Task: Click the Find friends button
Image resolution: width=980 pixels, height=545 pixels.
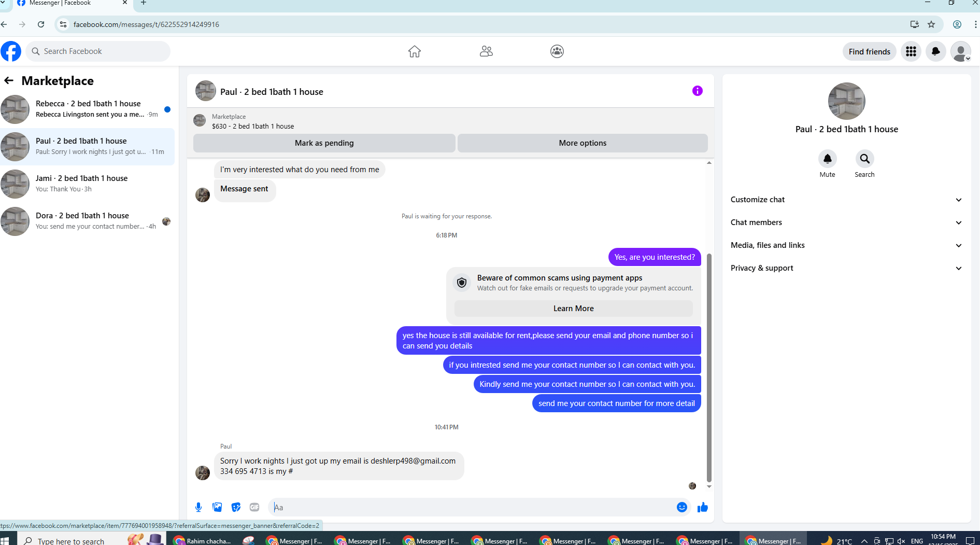Action: 870,51
